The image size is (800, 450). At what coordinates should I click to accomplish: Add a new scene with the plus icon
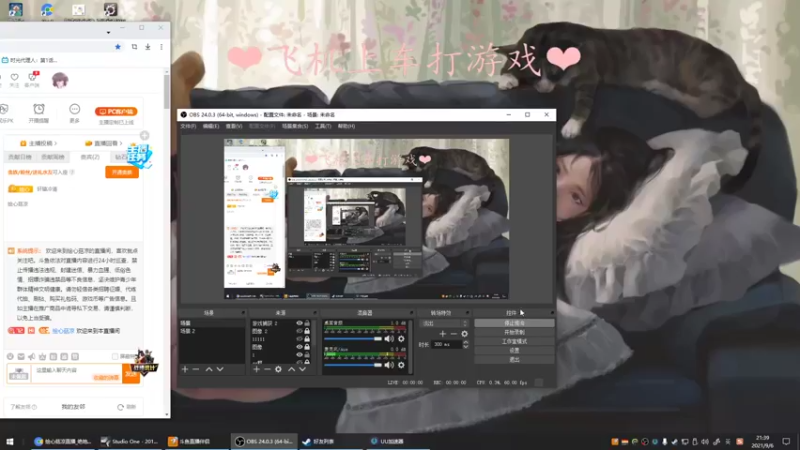pos(185,369)
